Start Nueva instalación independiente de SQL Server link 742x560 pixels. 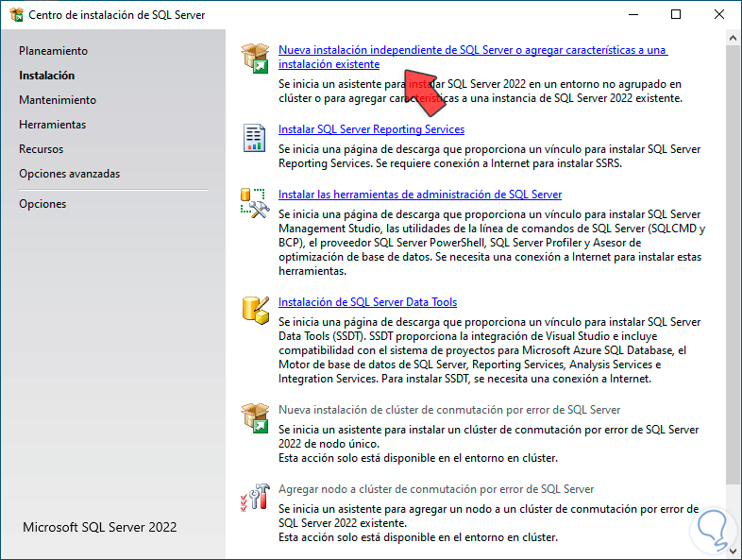click(473, 57)
